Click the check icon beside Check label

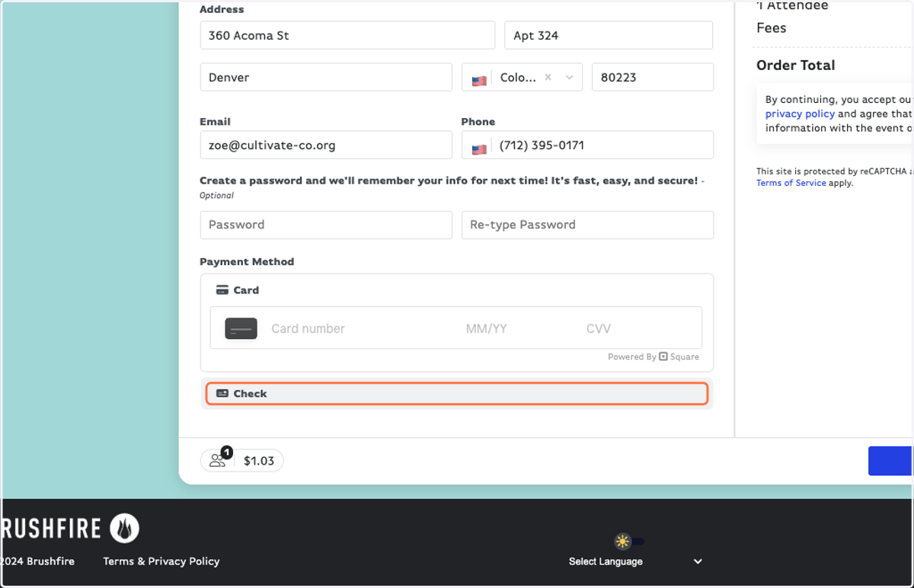click(222, 394)
